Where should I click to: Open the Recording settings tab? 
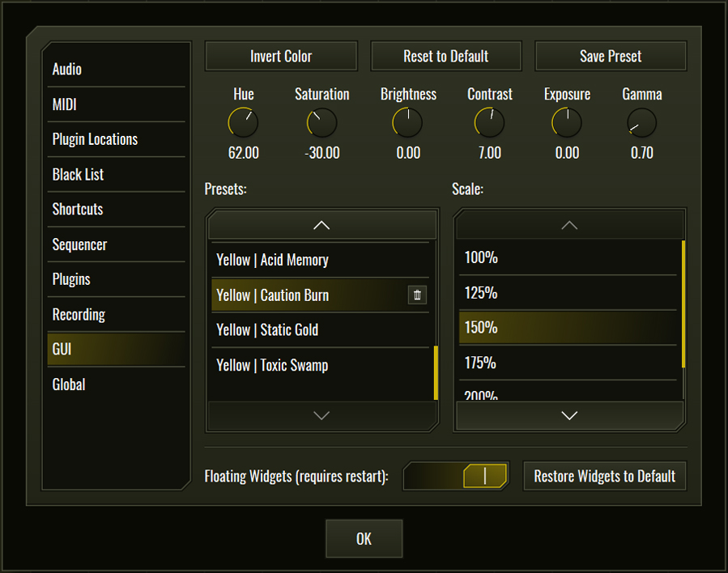click(x=116, y=315)
